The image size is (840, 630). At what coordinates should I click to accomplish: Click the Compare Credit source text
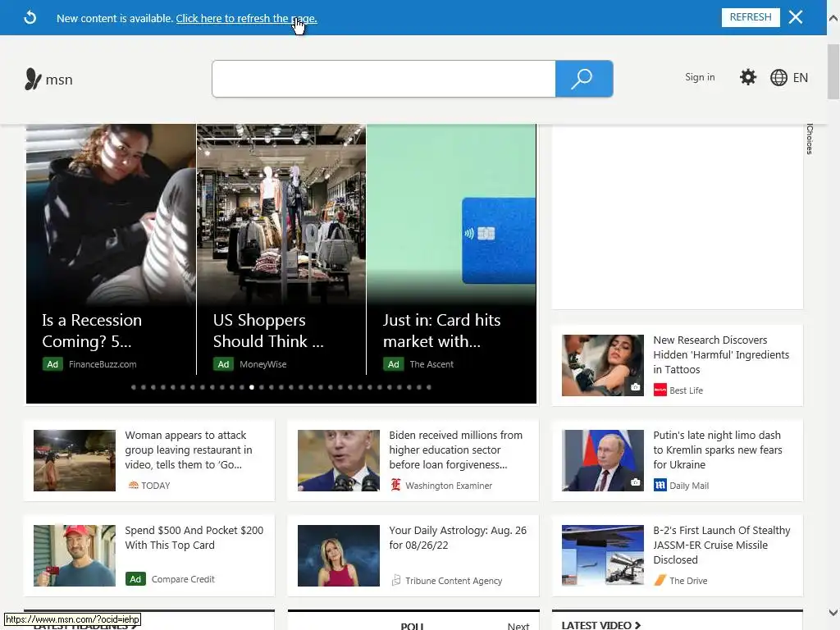[183, 579]
